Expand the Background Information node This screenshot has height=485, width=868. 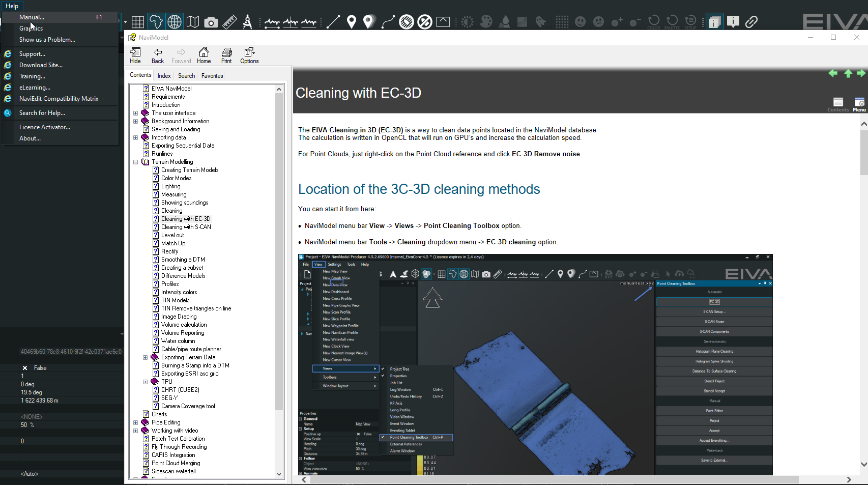coord(135,121)
